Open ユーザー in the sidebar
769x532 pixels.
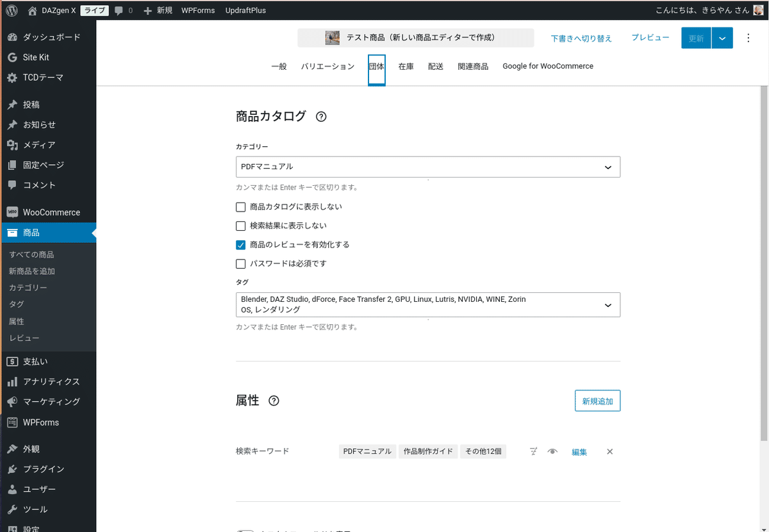[48, 489]
